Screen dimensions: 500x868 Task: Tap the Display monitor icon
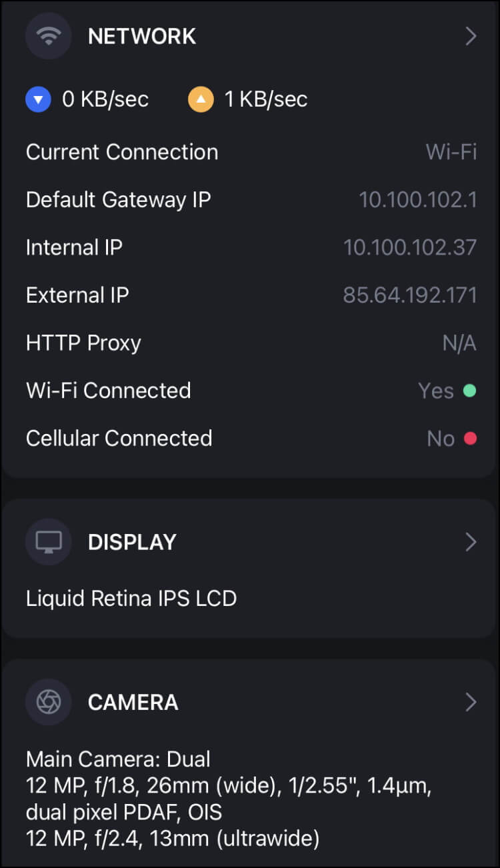[x=48, y=542]
